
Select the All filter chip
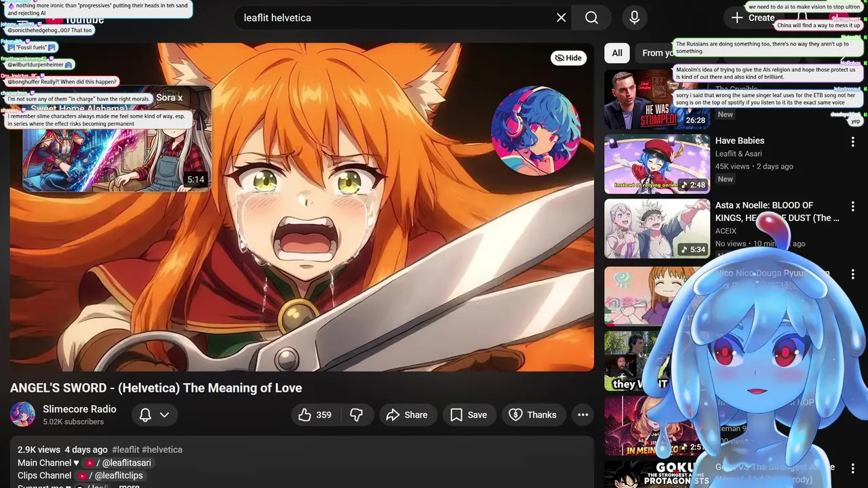[617, 53]
